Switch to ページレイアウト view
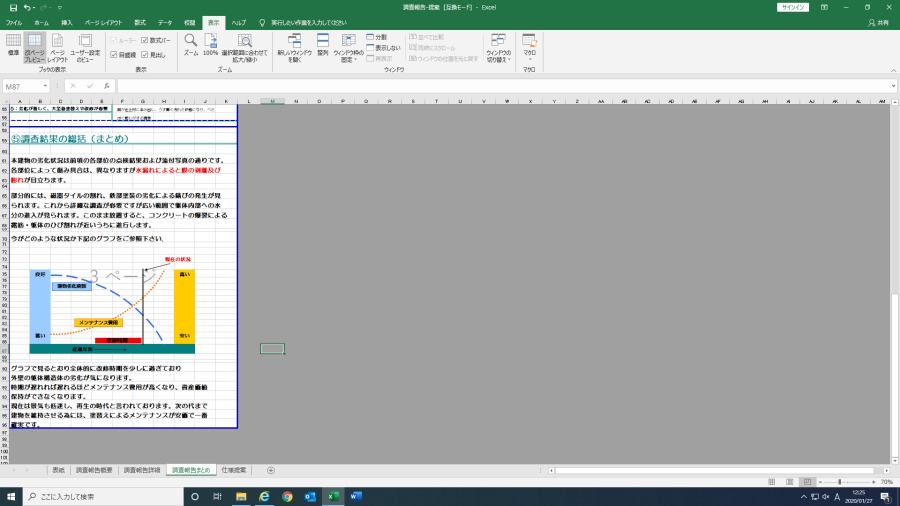Viewport: 900px width, 506px height. [x=57, y=48]
